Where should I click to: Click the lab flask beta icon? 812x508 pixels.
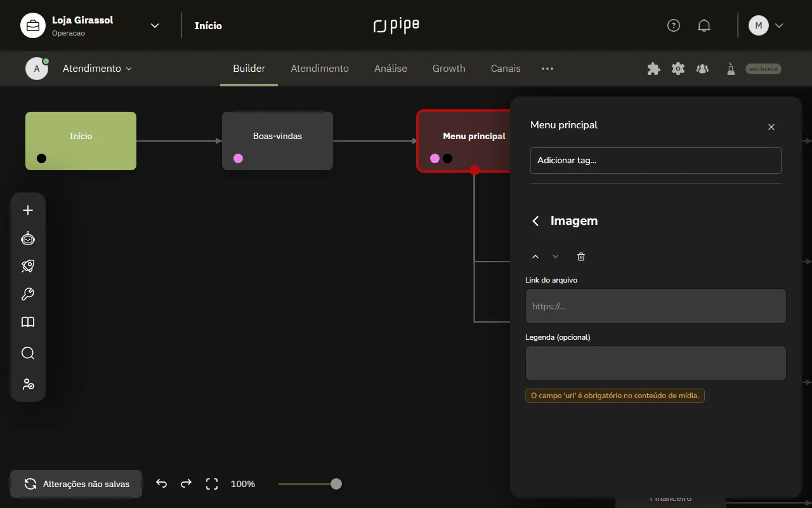click(x=731, y=69)
